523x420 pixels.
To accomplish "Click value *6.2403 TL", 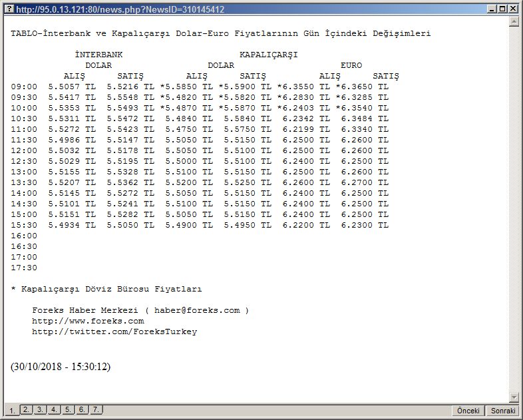I will coord(303,108).
